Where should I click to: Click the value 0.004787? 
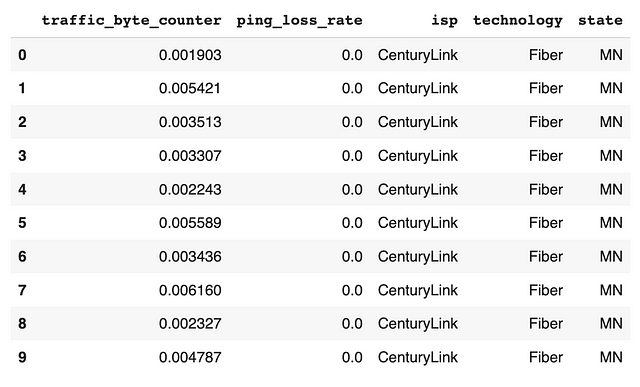pyautogui.click(x=190, y=358)
